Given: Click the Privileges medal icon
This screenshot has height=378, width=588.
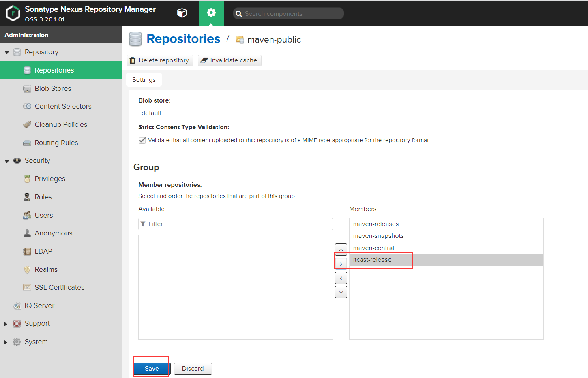Looking at the screenshot, I should point(27,179).
